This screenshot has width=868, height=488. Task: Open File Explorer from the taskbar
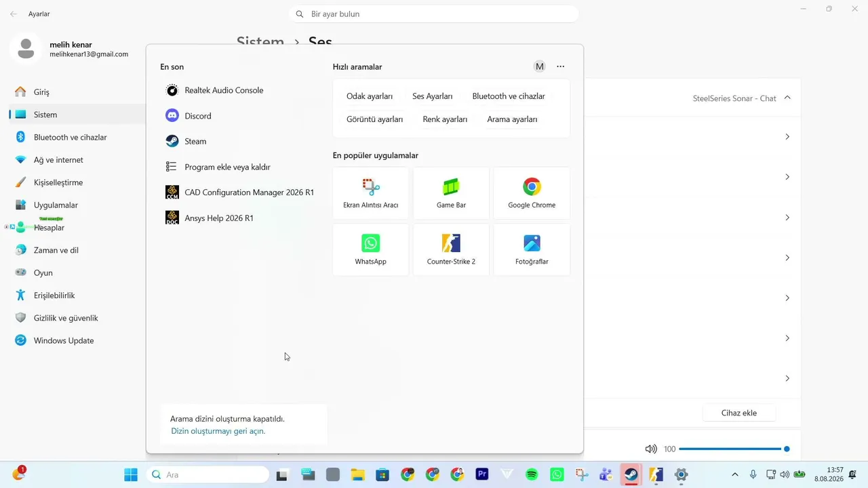click(x=357, y=474)
